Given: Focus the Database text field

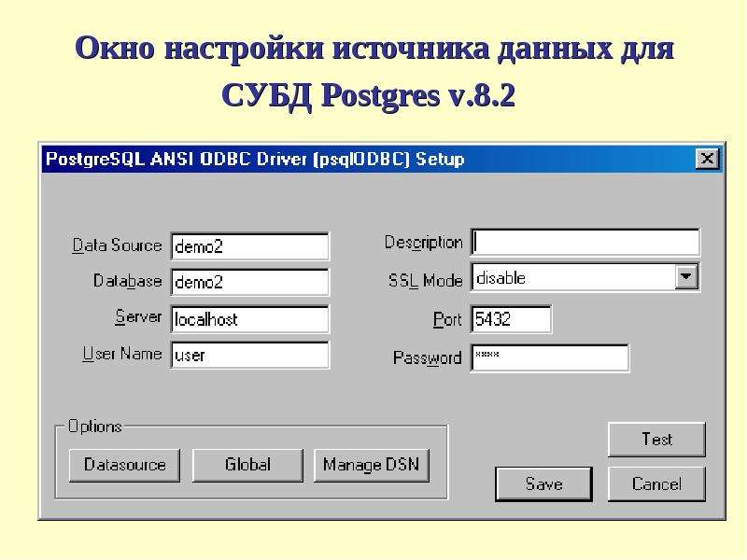Looking at the screenshot, I should pyautogui.click(x=249, y=282).
